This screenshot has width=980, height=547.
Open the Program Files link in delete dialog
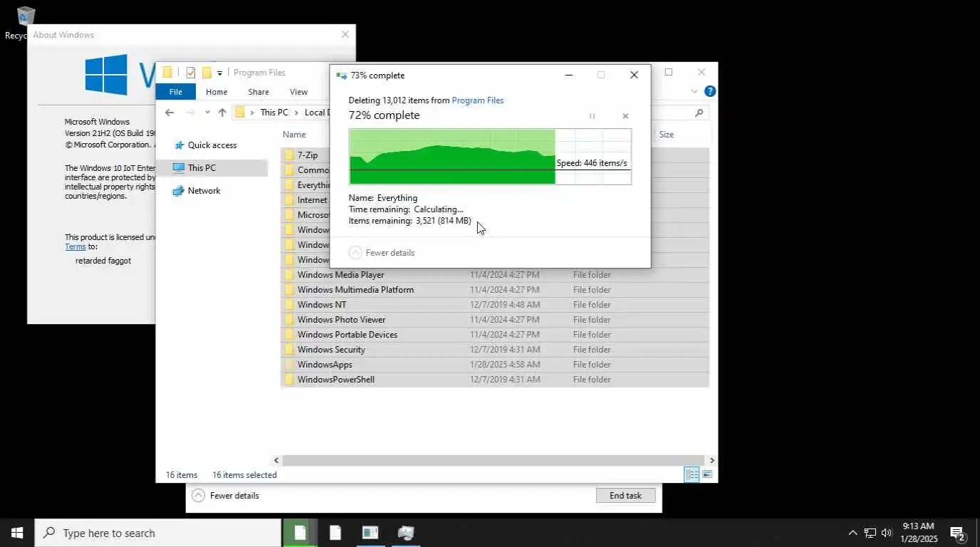click(x=478, y=100)
